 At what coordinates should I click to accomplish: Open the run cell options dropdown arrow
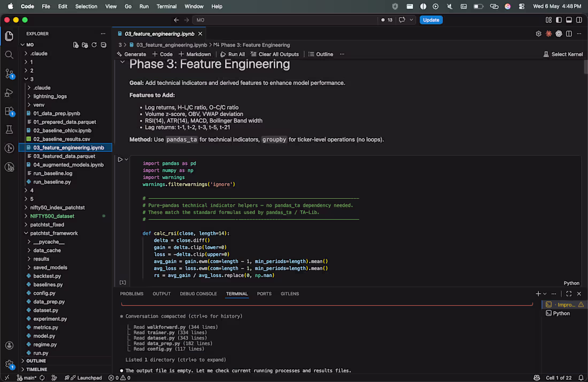click(x=126, y=159)
